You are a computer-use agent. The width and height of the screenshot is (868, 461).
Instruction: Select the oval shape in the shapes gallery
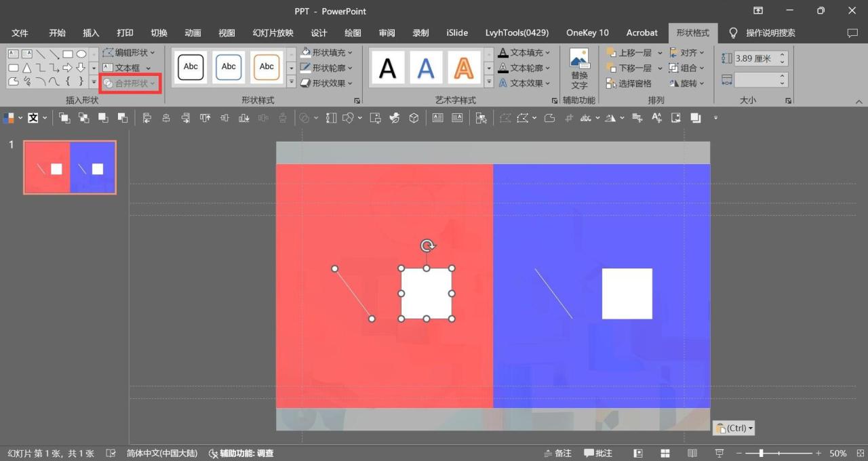click(81, 54)
